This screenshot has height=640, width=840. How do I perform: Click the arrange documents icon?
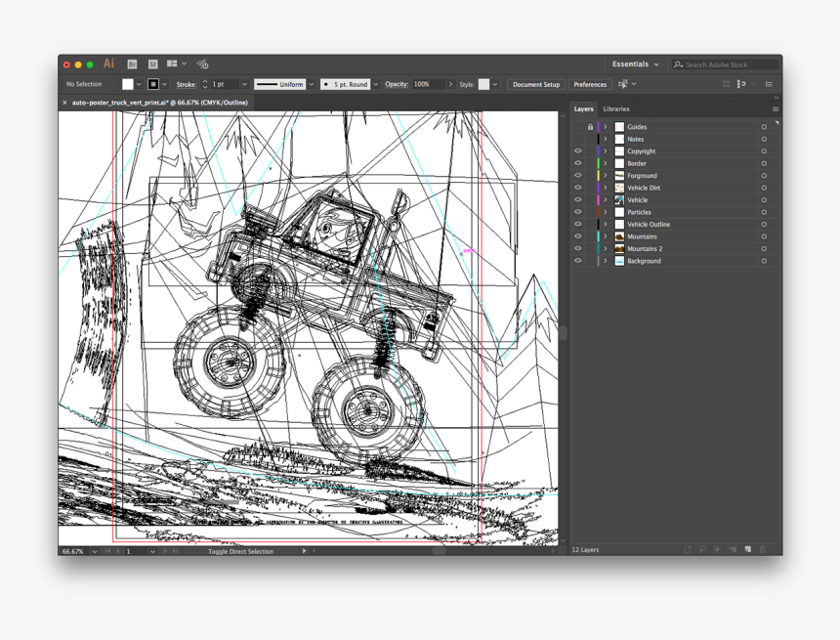click(173, 63)
